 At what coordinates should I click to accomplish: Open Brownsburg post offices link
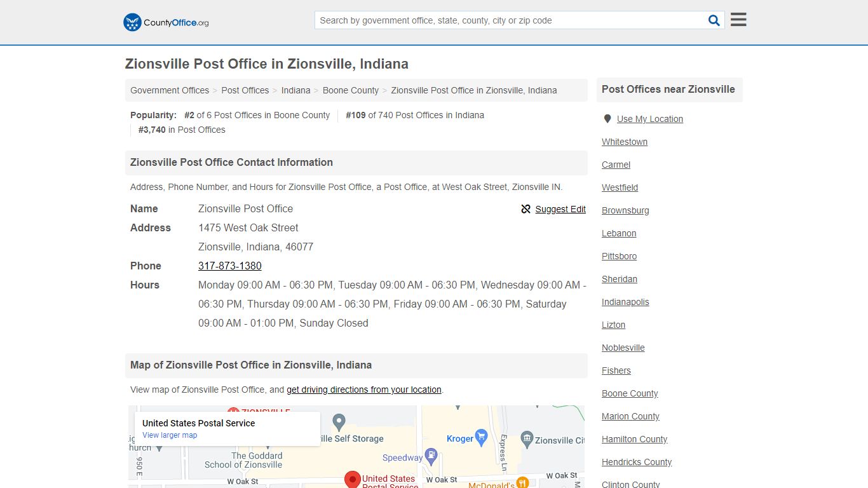[x=625, y=210]
